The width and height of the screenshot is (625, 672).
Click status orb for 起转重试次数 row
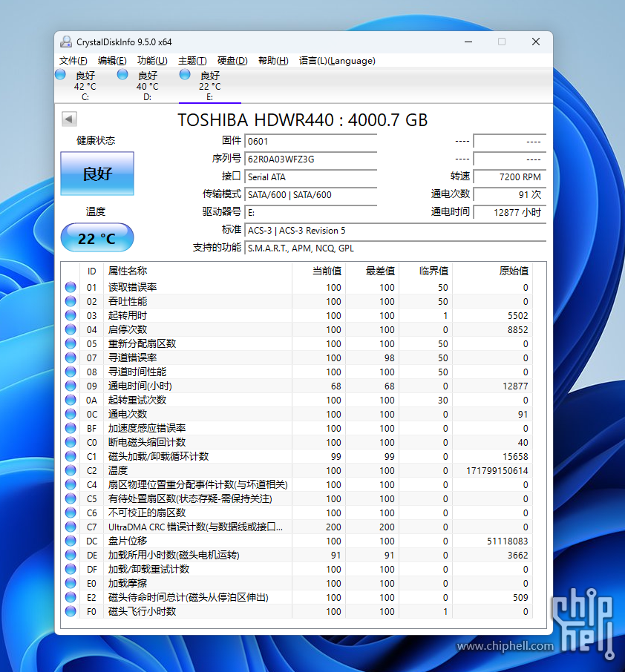71,400
